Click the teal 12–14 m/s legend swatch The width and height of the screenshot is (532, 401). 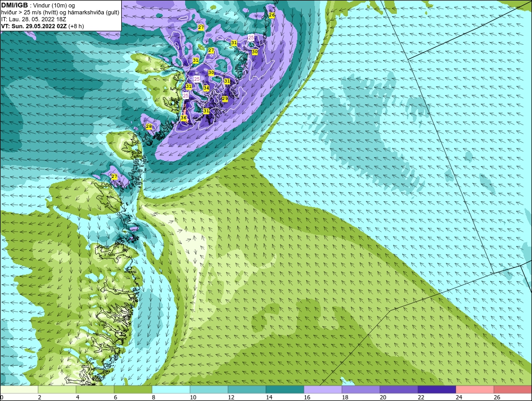point(247,389)
